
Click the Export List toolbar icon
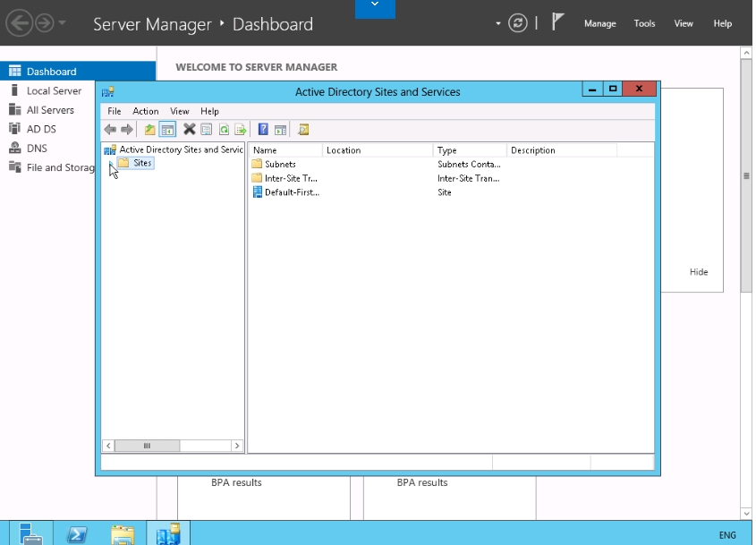tap(241, 130)
